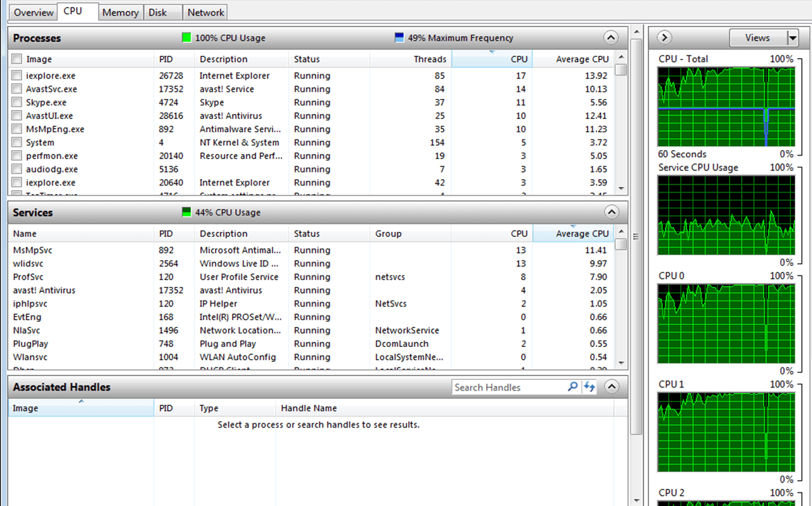Tick the checkbox for iexplore.exe PID 26728
Image resolution: width=812 pixels, height=506 pixels.
coord(17,75)
